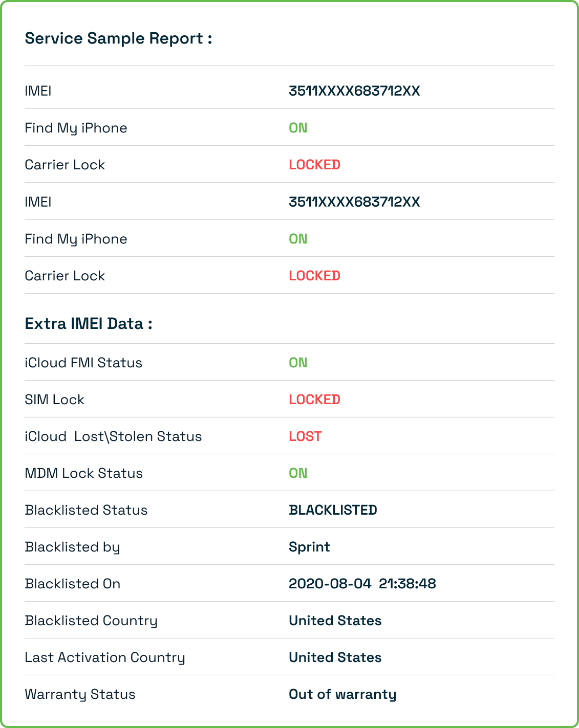Click the SIM Lock label
The image size is (579, 728).
click(x=54, y=400)
